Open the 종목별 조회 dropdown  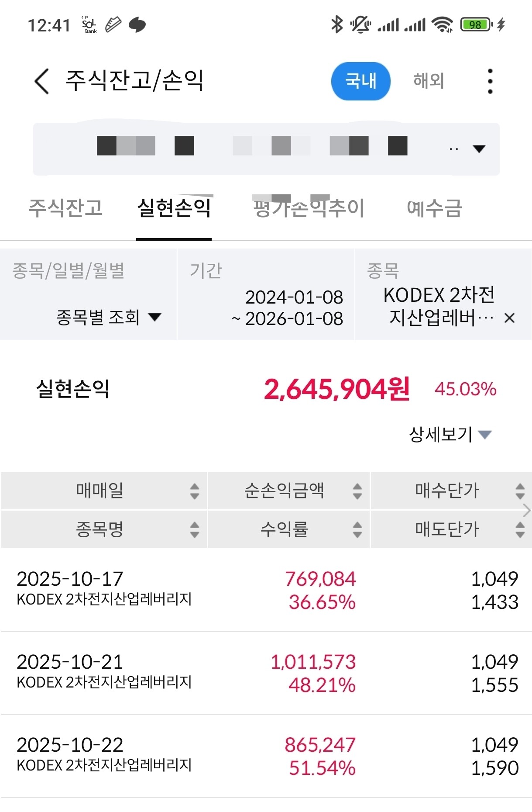(x=109, y=317)
